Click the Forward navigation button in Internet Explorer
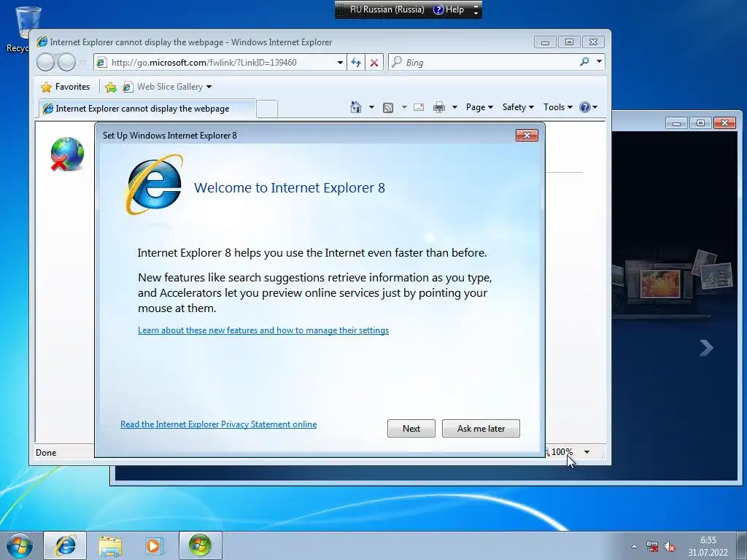747x560 pixels. click(66, 63)
